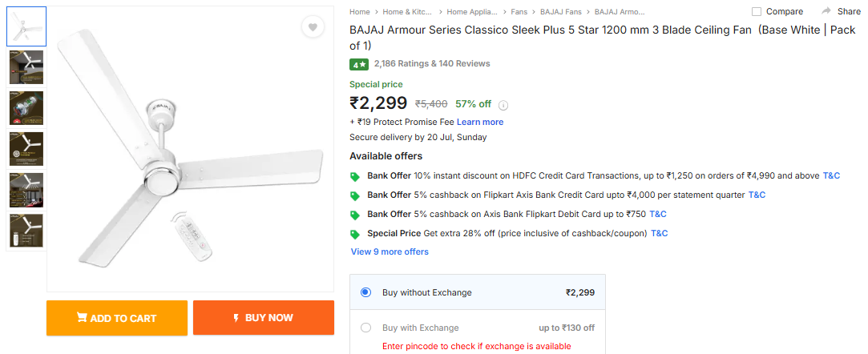
Task: Click the Share arrow icon
Action: 826,11
